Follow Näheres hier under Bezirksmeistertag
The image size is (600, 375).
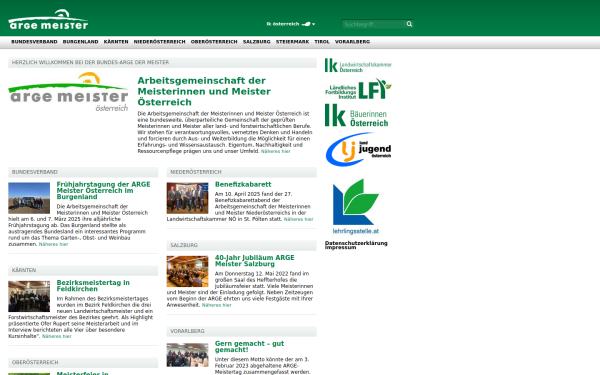pyautogui.click(x=57, y=336)
